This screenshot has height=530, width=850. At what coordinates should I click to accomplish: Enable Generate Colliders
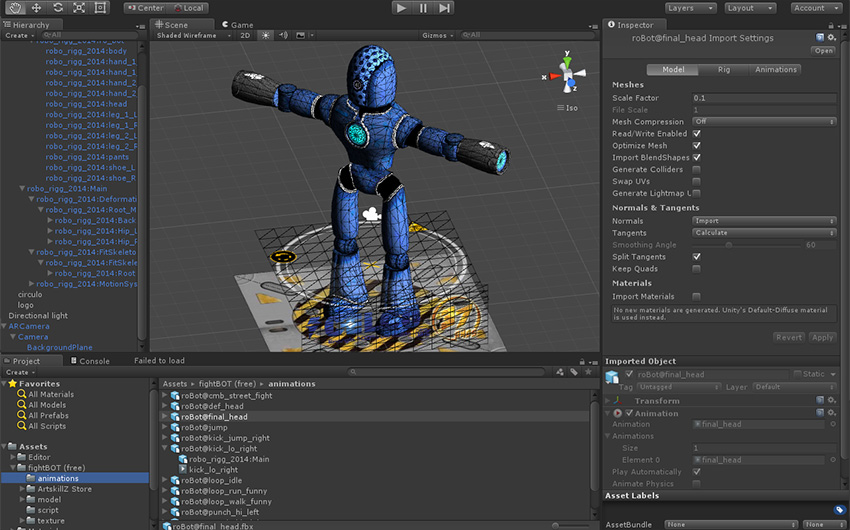click(697, 169)
